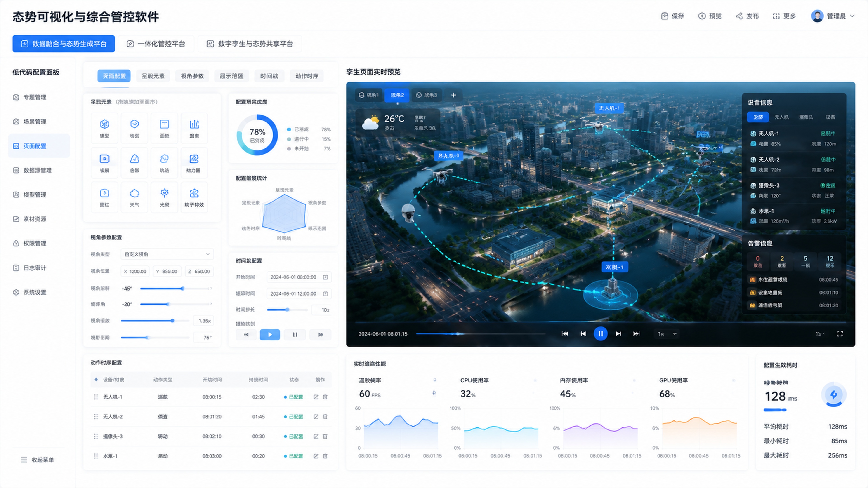The image size is (868, 488).
Task: Skip to start in preview player
Action: 565,334
